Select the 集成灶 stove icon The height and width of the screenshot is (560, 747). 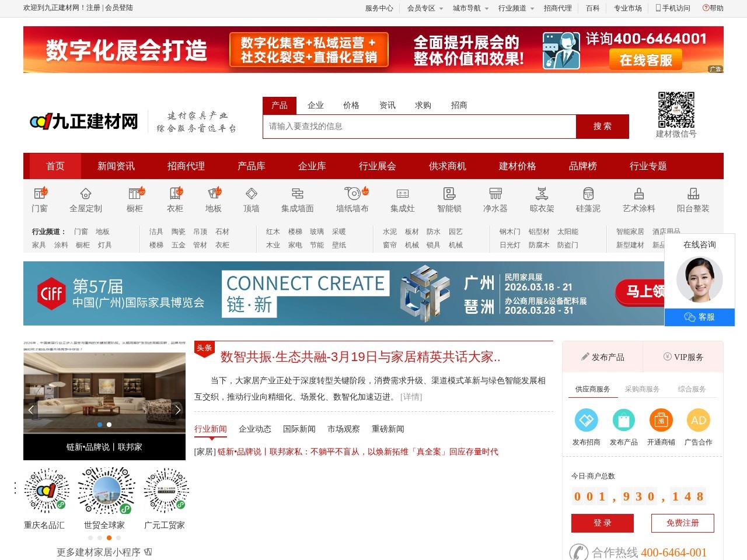(x=402, y=198)
